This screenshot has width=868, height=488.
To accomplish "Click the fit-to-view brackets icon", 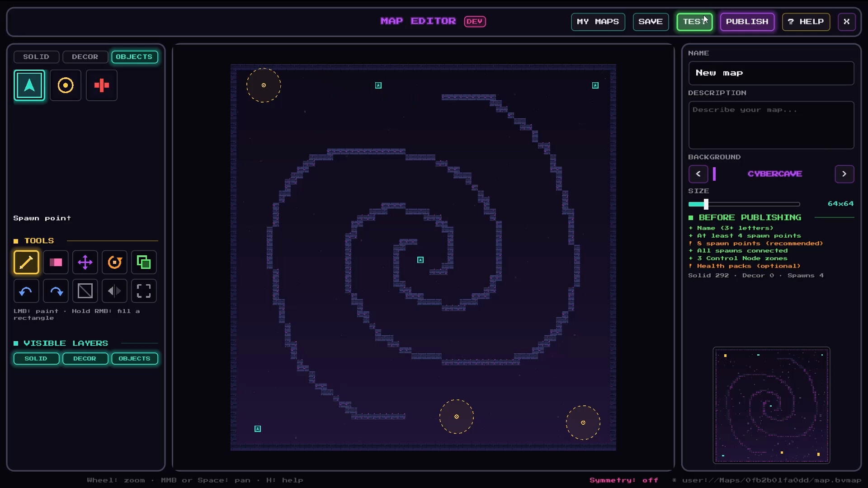I will point(144,291).
